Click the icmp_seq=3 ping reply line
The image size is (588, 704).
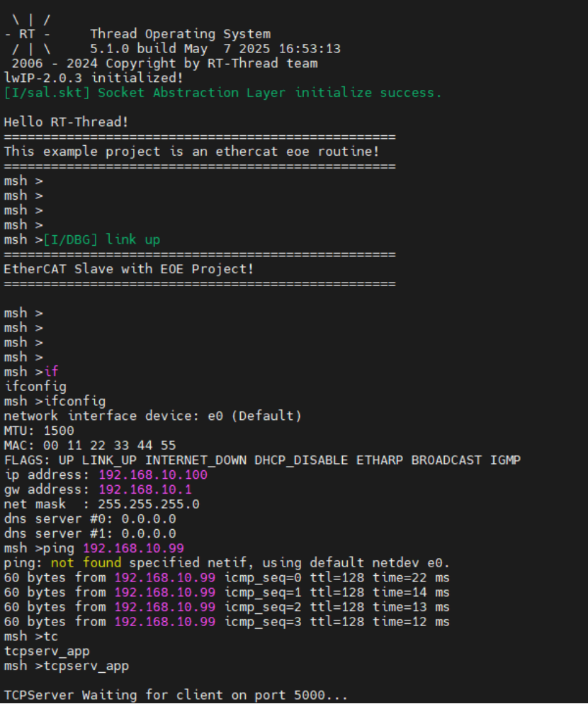227,622
